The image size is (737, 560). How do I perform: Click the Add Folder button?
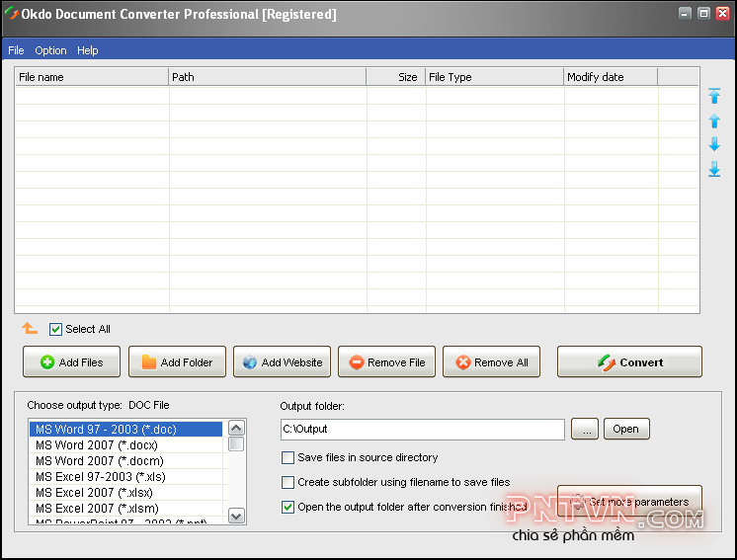(x=177, y=361)
